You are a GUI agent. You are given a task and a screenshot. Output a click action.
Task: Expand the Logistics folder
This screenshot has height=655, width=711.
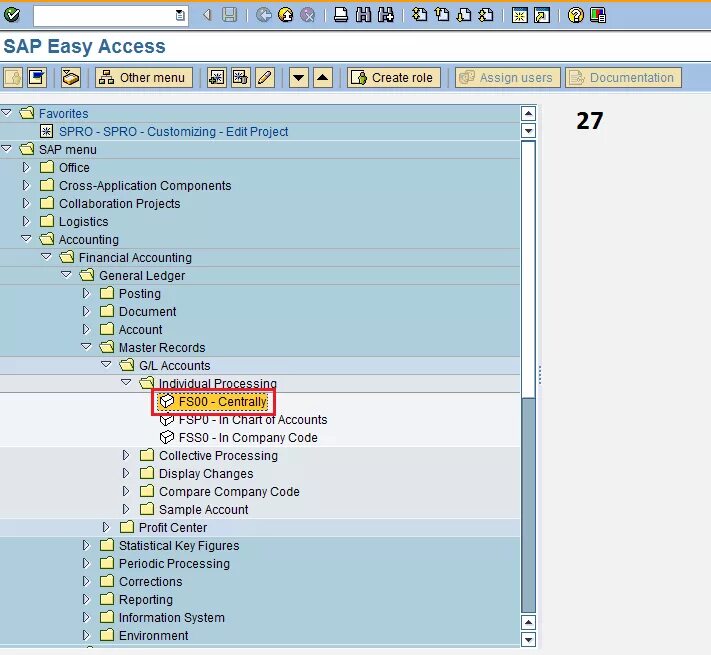(x=26, y=221)
